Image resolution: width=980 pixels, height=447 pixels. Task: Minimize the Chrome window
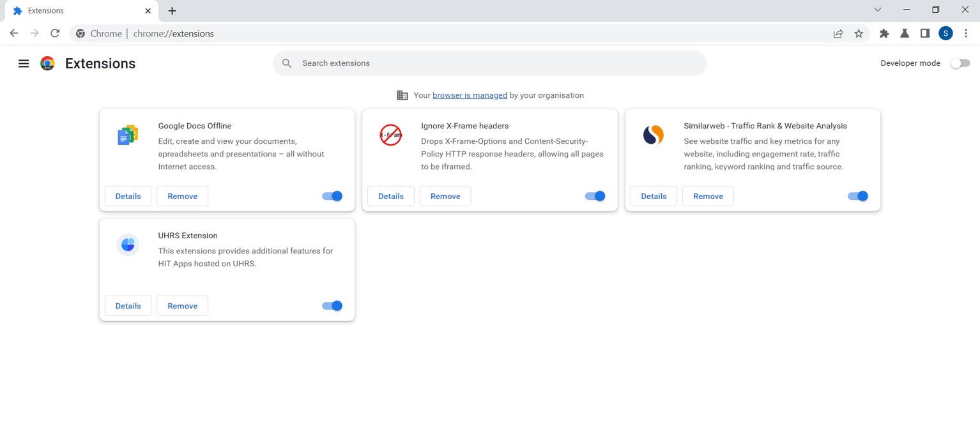[907, 10]
